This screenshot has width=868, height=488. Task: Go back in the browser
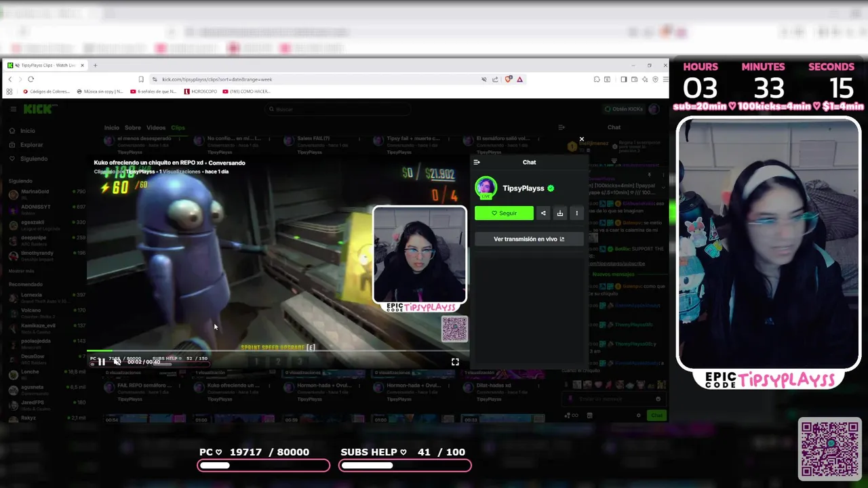(10, 79)
